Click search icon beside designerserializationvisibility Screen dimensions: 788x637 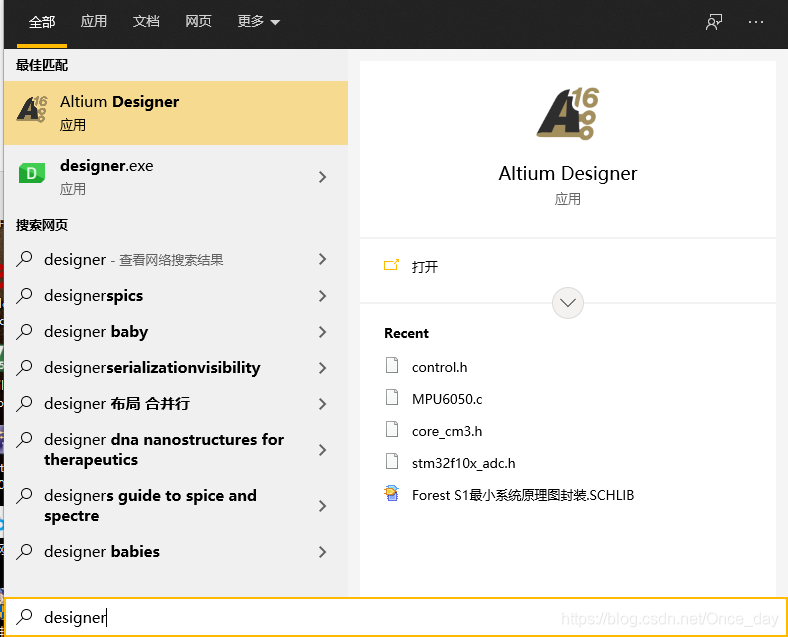tap(24, 368)
